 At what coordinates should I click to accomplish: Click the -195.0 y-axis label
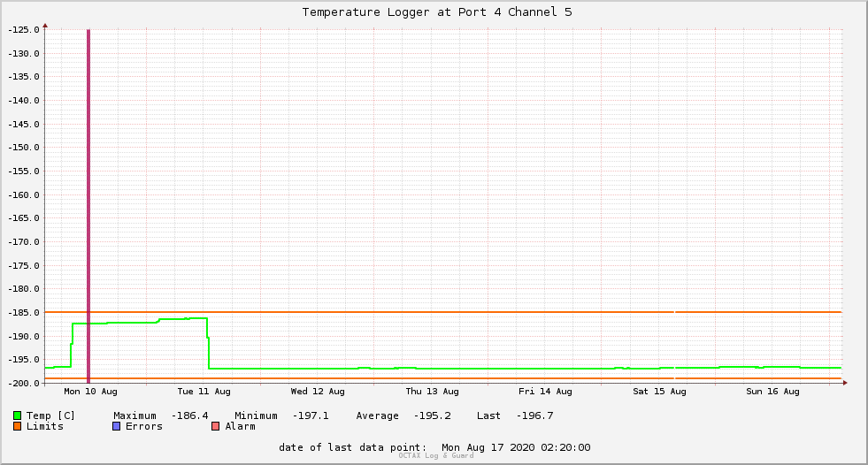[24, 360]
